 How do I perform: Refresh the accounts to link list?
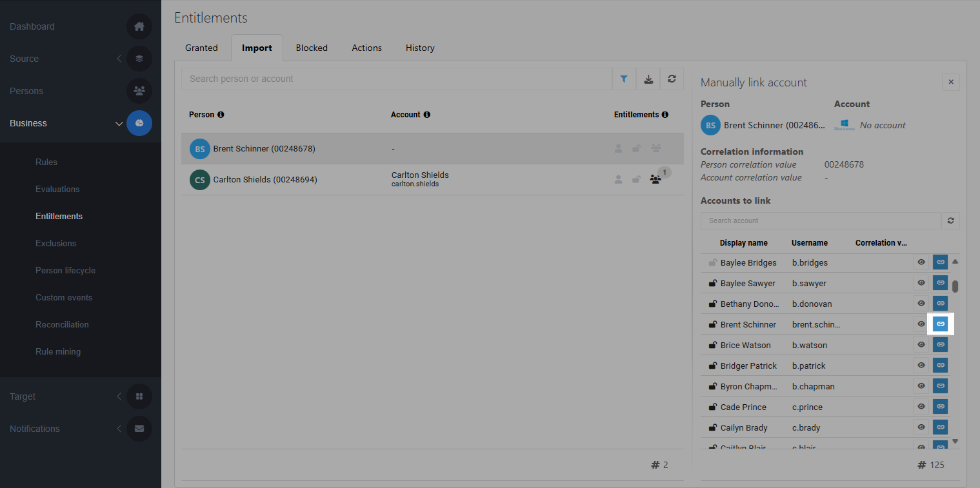950,220
